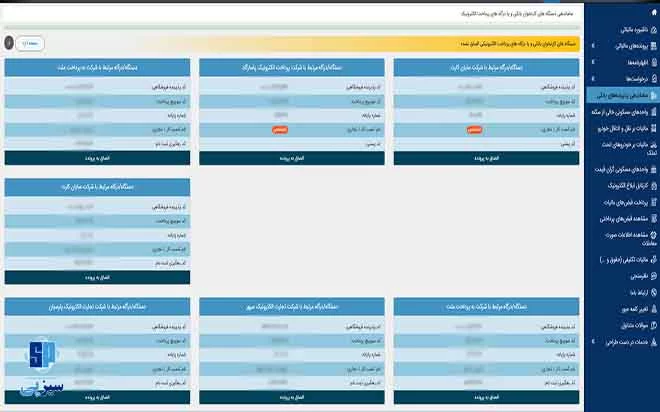Click the ارتباط با ما (contact us) icon
The width and height of the screenshot is (660, 412).
tap(651, 291)
